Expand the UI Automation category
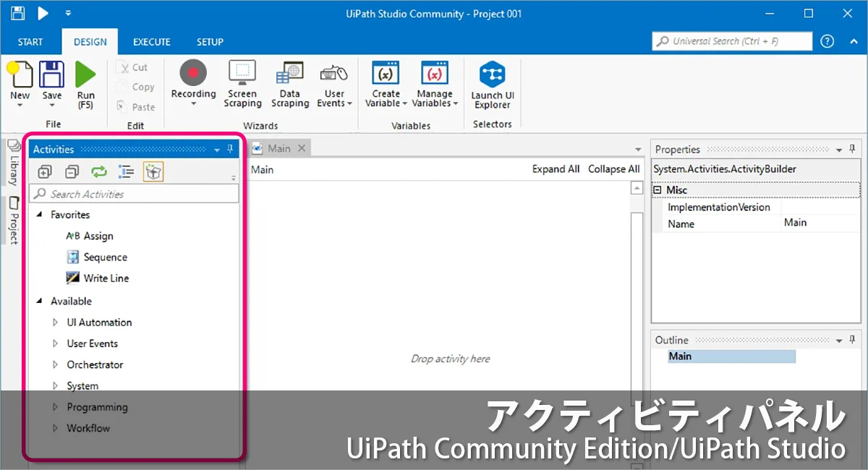868x470 pixels. pos(56,322)
